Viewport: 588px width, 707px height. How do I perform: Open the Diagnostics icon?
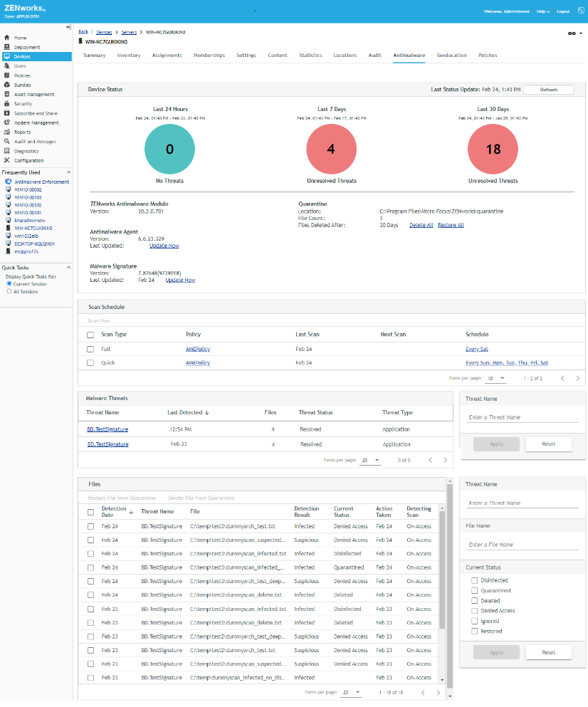(x=7, y=151)
